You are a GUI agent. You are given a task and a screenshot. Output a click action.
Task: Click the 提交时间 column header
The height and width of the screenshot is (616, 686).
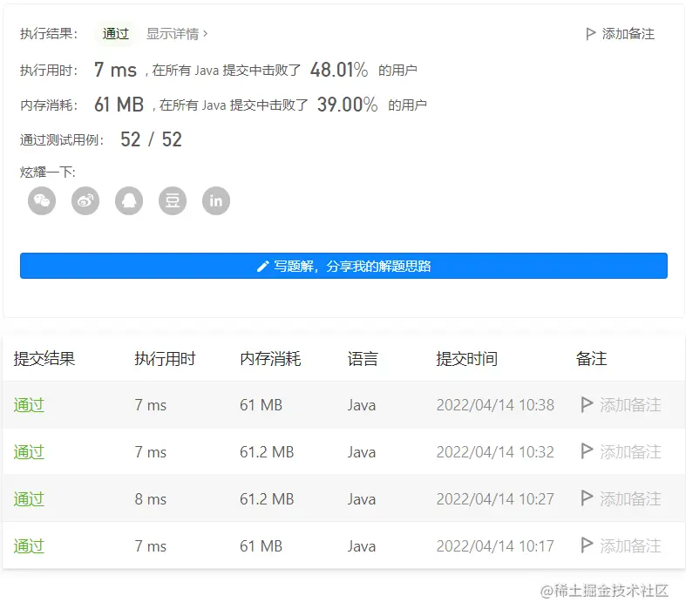point(467,358)
